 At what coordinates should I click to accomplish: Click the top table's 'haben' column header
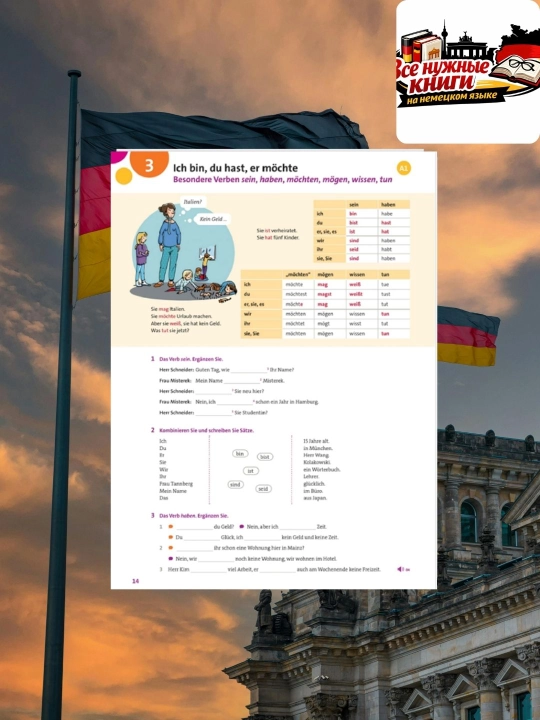click(394, 205)
